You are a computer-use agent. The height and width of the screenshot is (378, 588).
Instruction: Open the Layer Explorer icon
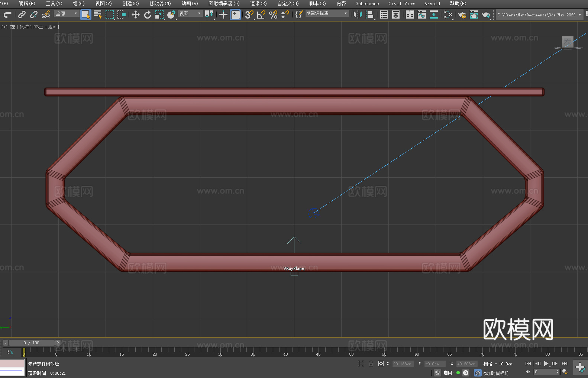(396, 14)
